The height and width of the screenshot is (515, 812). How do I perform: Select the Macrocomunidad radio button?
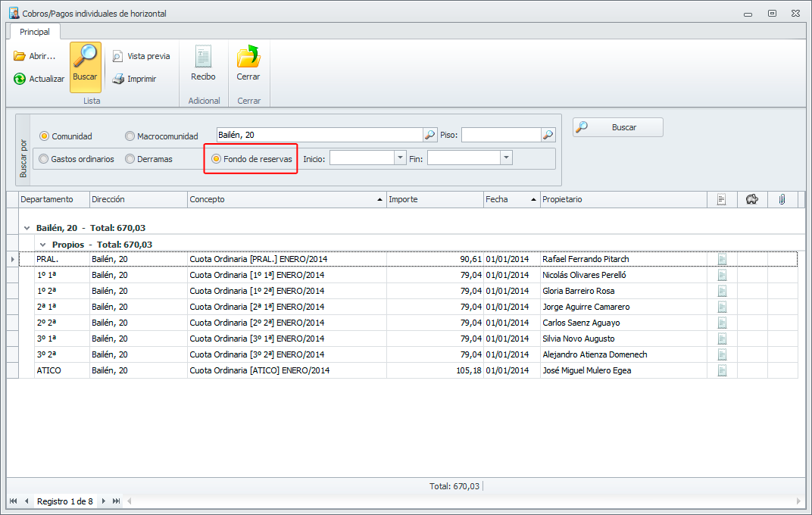point(130,136)
